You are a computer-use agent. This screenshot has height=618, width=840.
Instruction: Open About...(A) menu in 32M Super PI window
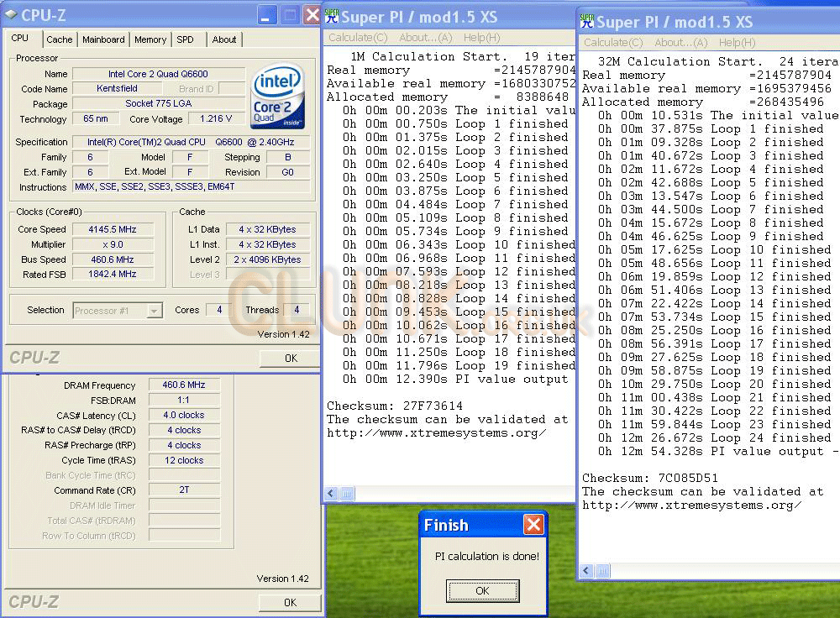pos(681,42)
